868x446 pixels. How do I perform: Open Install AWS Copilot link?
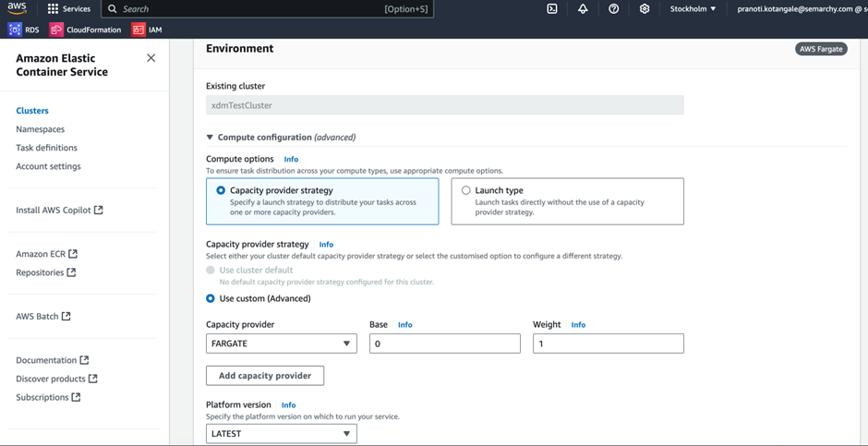54,211
